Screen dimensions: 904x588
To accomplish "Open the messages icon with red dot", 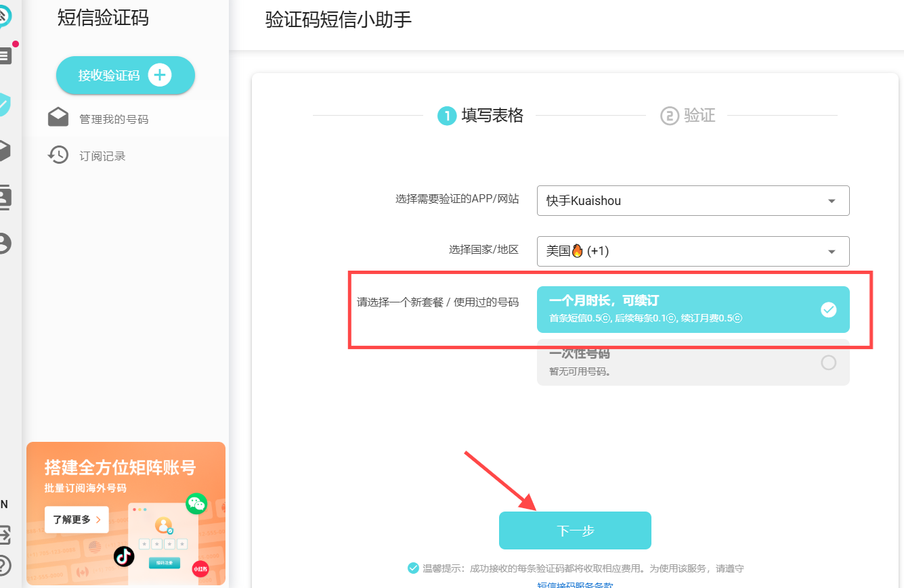I will [5, 55].
